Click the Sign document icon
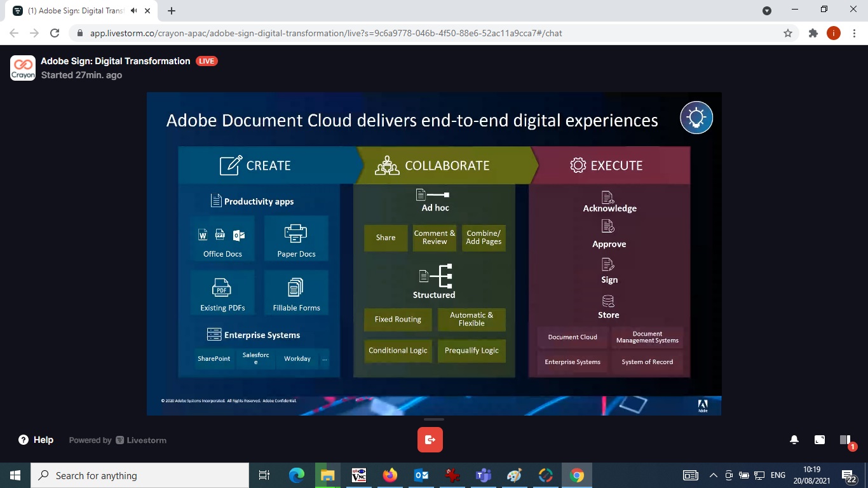 pyautogui.click(x=608, y=264)
